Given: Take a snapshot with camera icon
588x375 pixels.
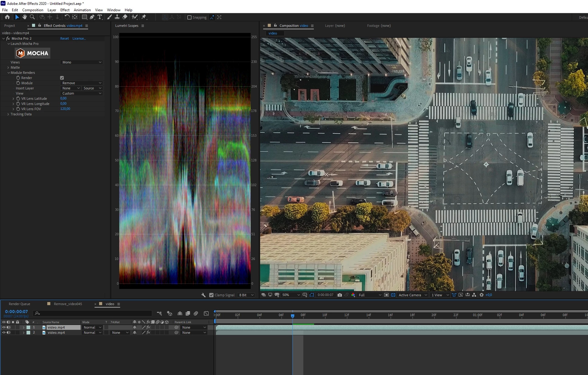Looking at the screenshot, I should point(340,295).
